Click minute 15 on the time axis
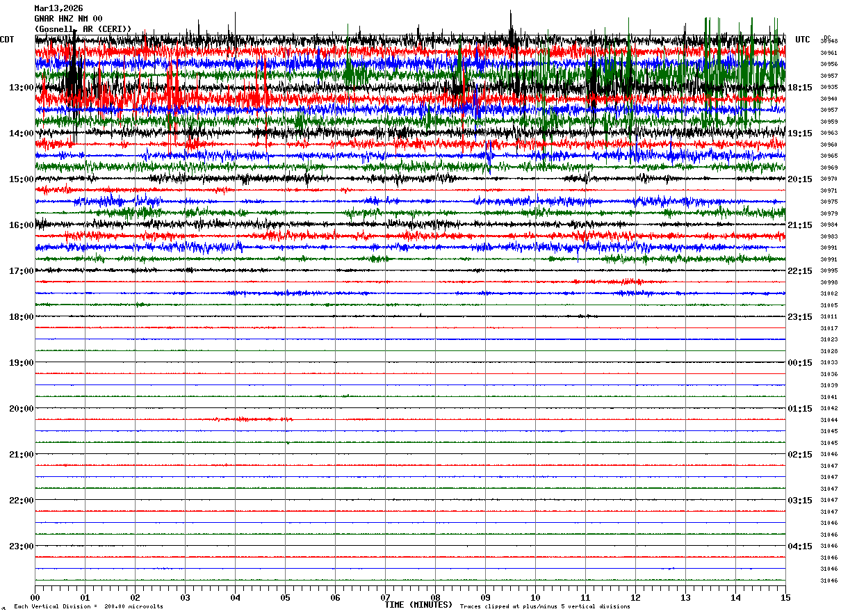841x616 pixels. pos(785,597)
